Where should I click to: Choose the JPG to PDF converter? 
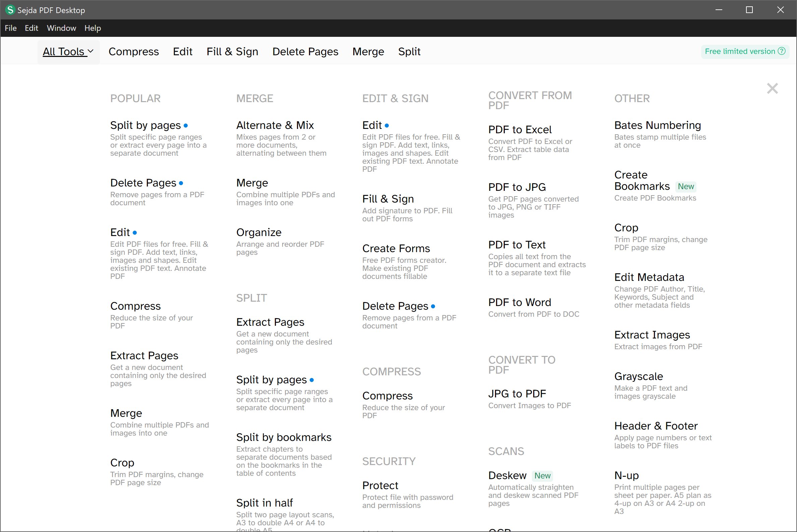[x=517, y=394]
